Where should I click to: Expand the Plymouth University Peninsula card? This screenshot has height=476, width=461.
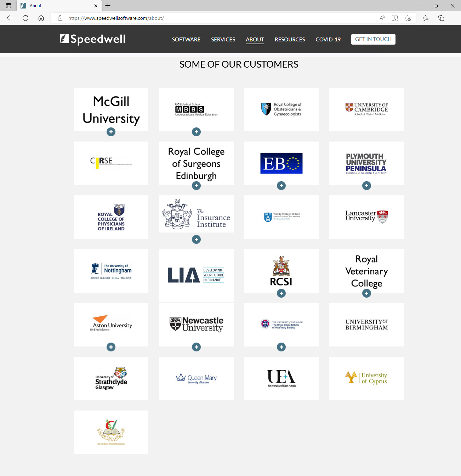(366, 185)
